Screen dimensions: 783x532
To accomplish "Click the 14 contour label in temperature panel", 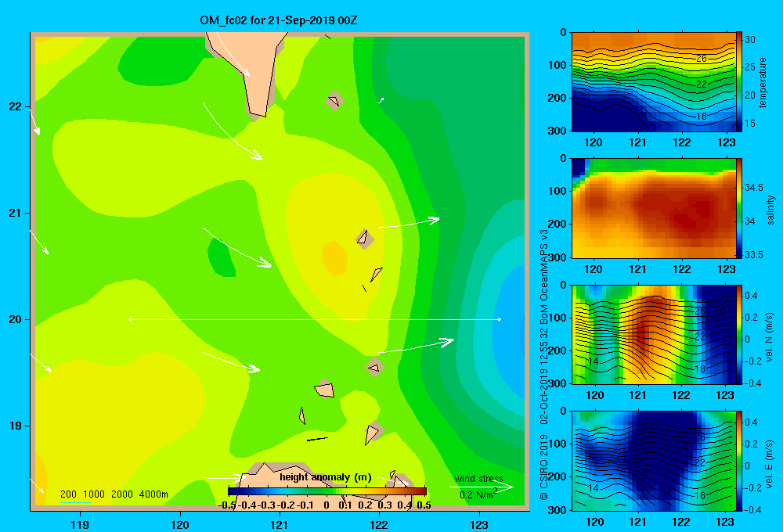I will pos(592,108).
